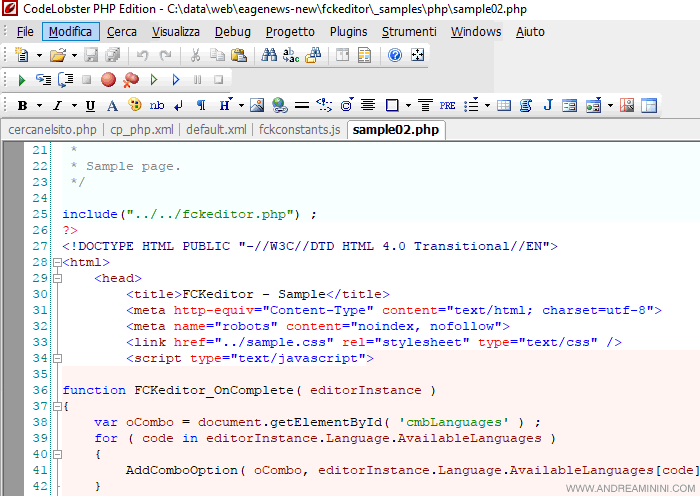This screenshot has height=496, width=700.
Task: Click the hollow blue play arrow icon
Action: 175,80
